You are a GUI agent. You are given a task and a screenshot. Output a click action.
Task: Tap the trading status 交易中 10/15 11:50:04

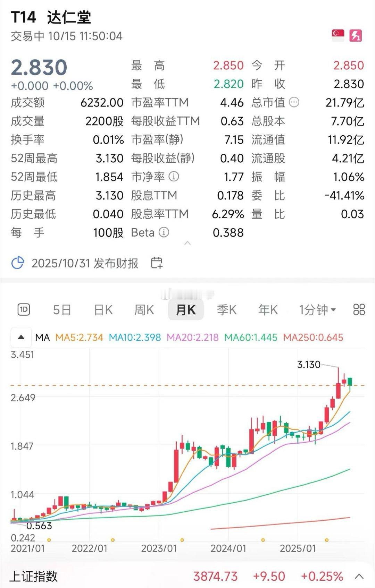click(67, 36)
